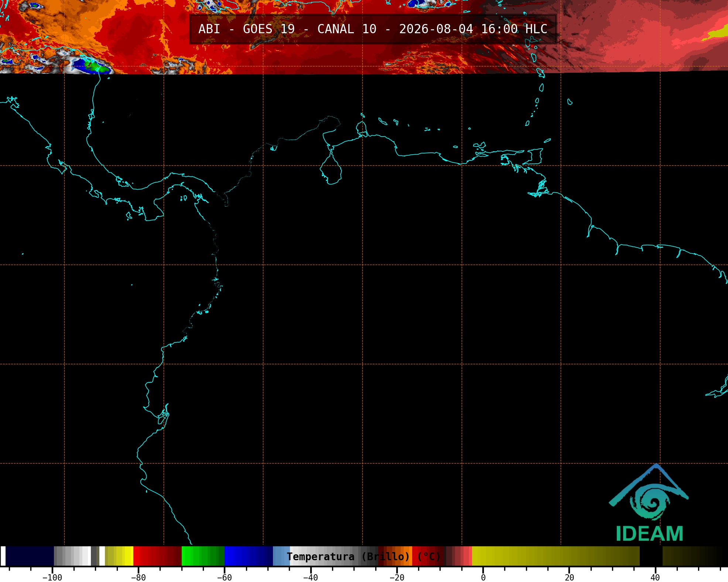Click the 40 colorbar tick label

pos(655,578)
